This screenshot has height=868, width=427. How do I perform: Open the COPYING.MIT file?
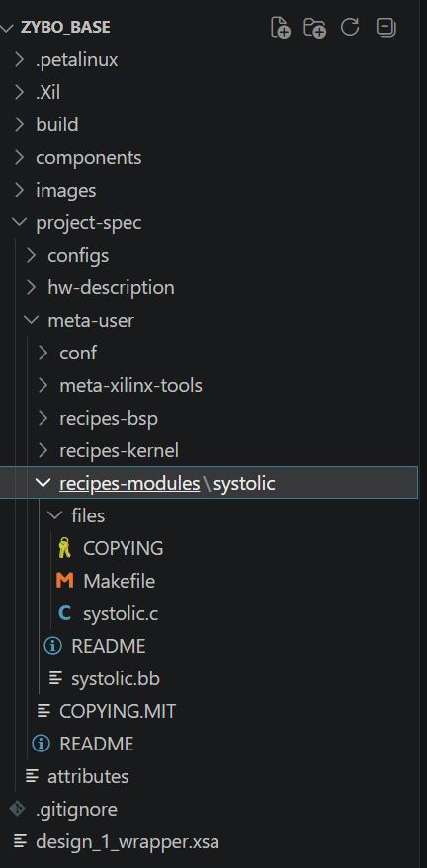[118, 711]
